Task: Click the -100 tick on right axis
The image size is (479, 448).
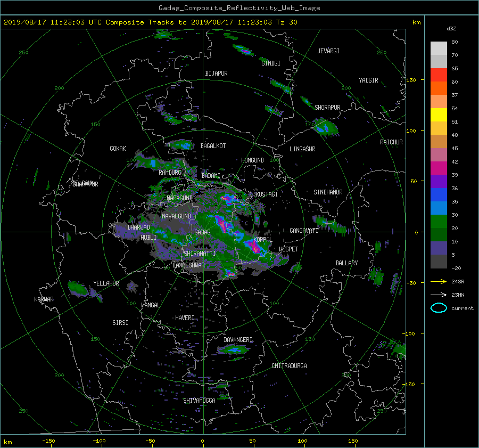Action: click(x=410, y=333)
